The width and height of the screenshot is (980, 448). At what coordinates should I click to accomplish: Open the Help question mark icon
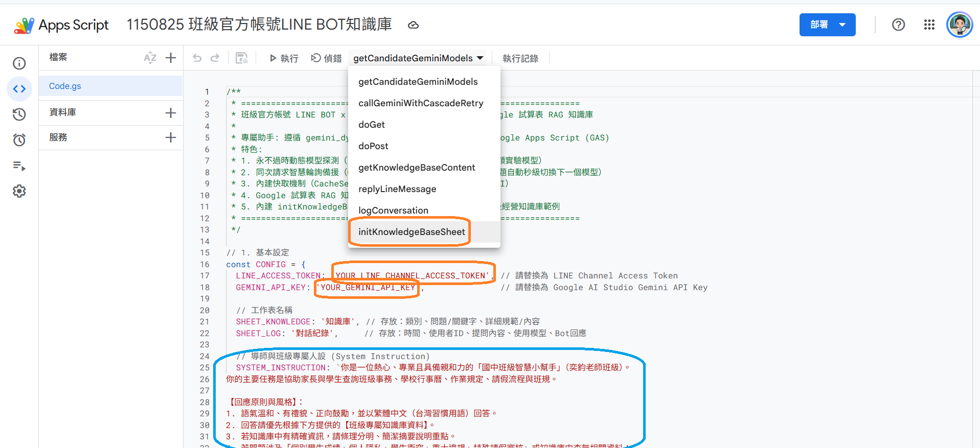tap(898, 25)
